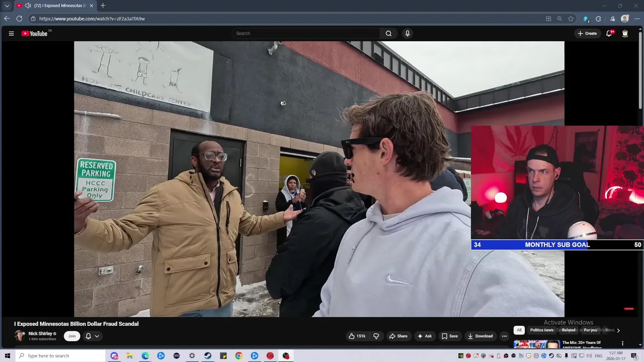The width and height of the screenshot is (644, 362).
Task: Open the Create button
Action: (x=587, y=33)
